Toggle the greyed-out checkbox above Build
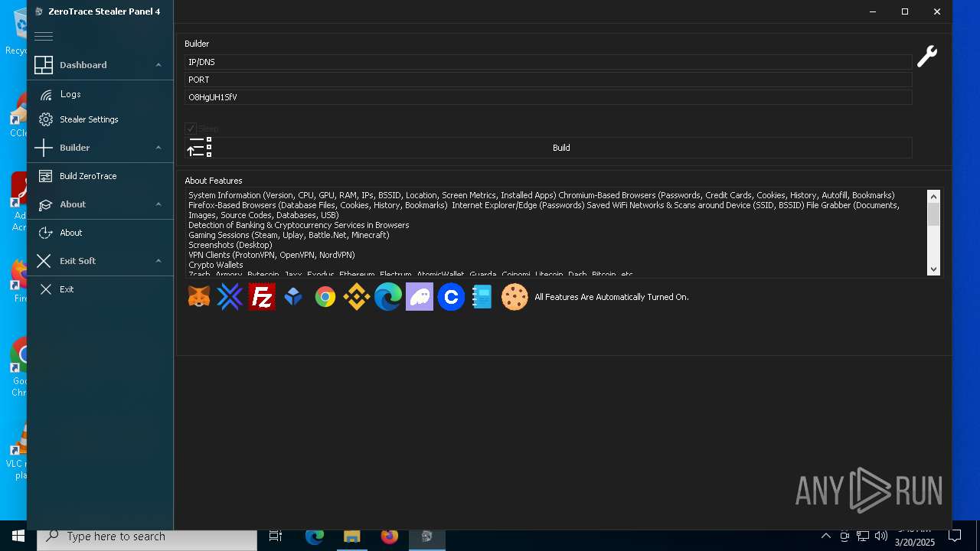 [191, 129]
